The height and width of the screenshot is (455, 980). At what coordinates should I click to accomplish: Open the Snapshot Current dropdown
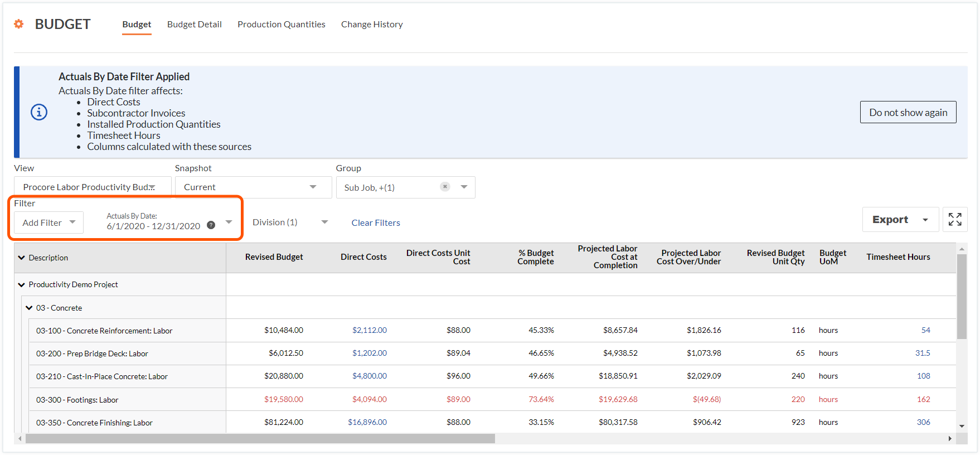pyautogui.click(x=253, y=187)
